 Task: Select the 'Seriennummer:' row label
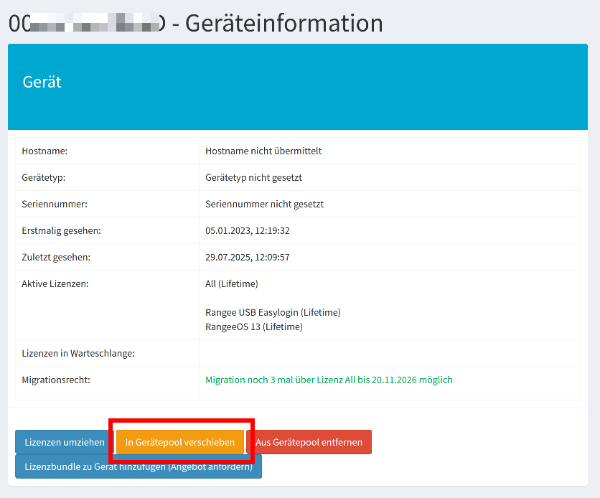coord(52,204)
